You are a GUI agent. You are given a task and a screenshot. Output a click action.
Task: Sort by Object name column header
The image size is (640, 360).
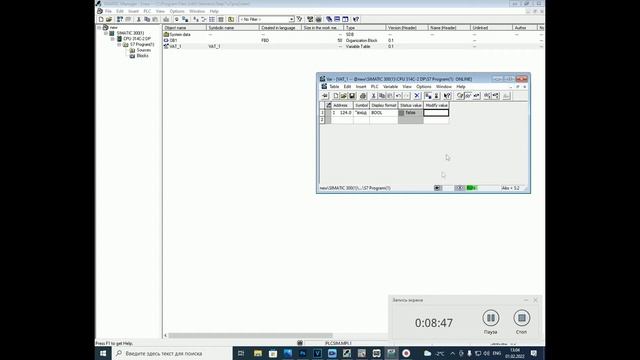184,28
